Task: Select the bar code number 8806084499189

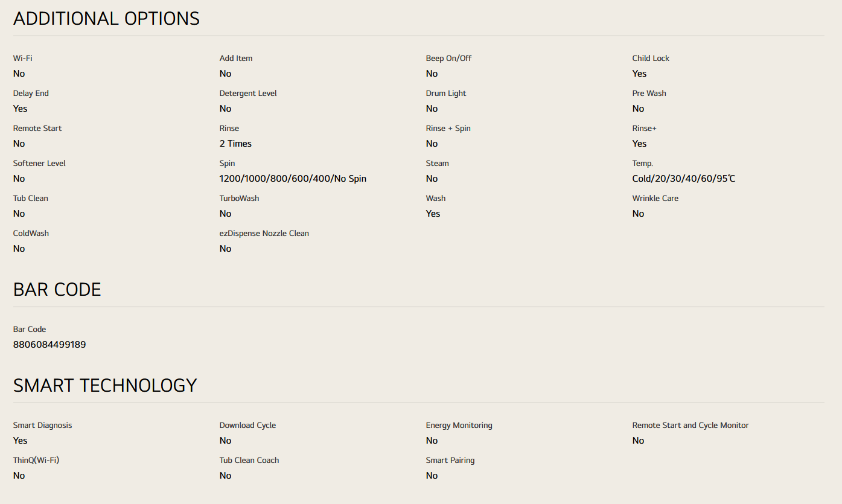Action: pyautogui.click(x=49, y=345)
